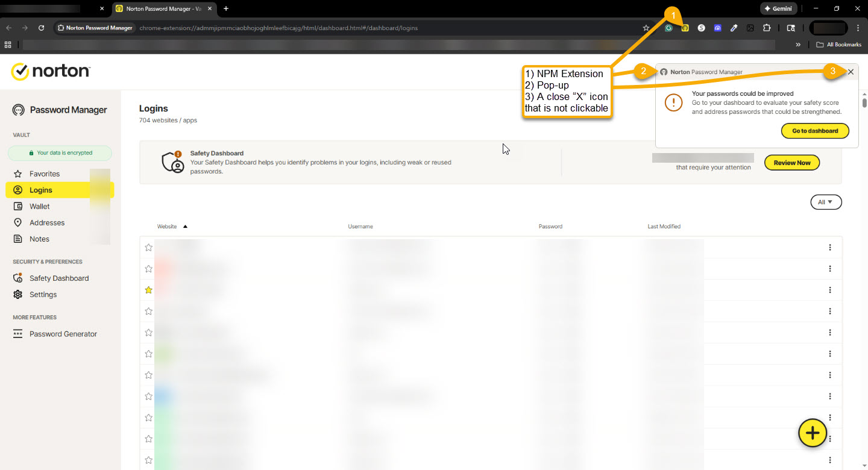Open the Notes section icon

pyautogui.click(x=19, y=239)
